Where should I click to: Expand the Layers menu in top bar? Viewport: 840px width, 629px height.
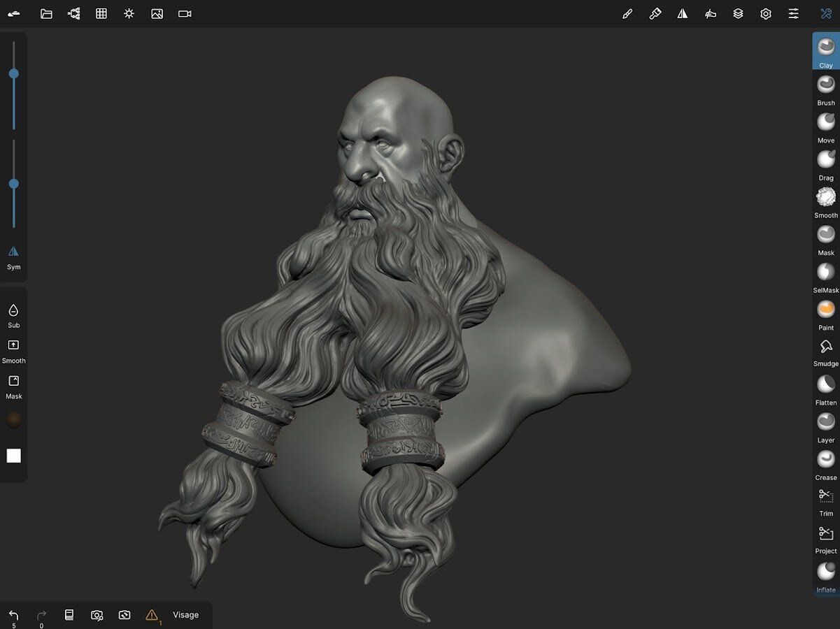click(x=738, y=13)
